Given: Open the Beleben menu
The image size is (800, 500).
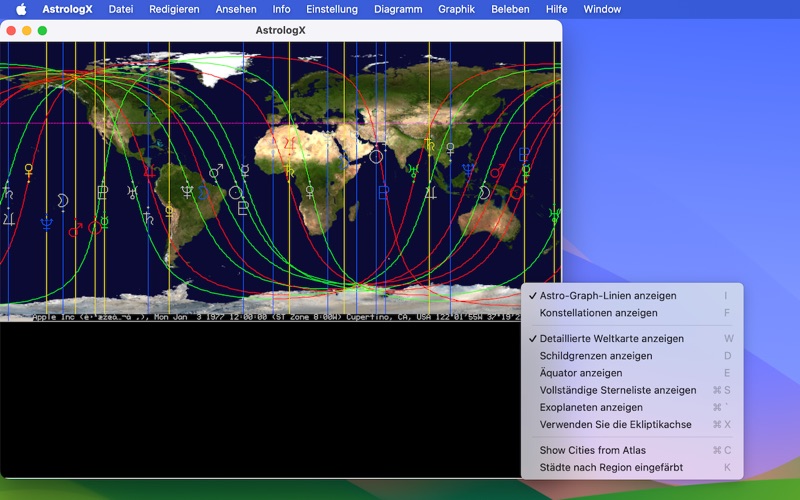Looking at the screenshot, I should point(510,9).
